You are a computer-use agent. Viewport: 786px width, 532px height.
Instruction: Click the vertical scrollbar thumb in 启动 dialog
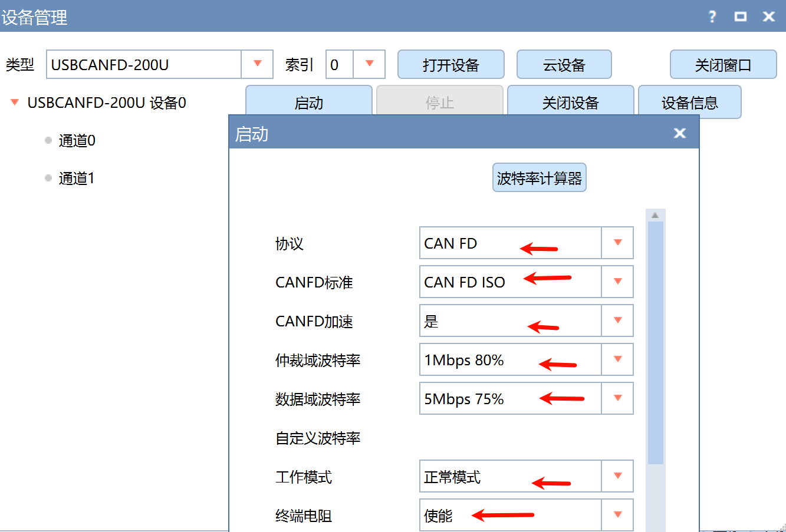(x=655, y=343)
